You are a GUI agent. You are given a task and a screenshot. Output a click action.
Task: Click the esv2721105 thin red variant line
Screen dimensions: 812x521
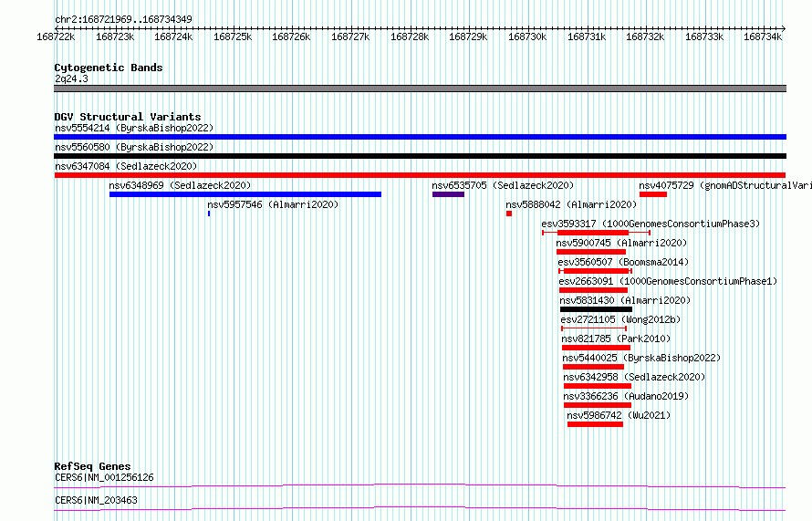pyautogui.click(x=594, y=328)
